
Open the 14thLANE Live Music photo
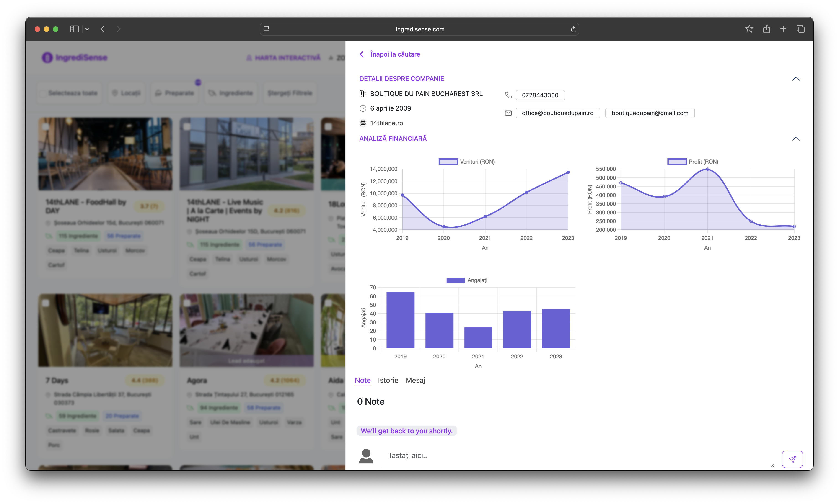(247, 154)
